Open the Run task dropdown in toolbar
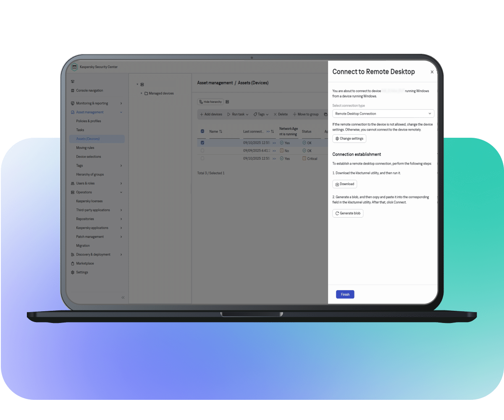Screen dimensions: 504x420 point(238,114)
